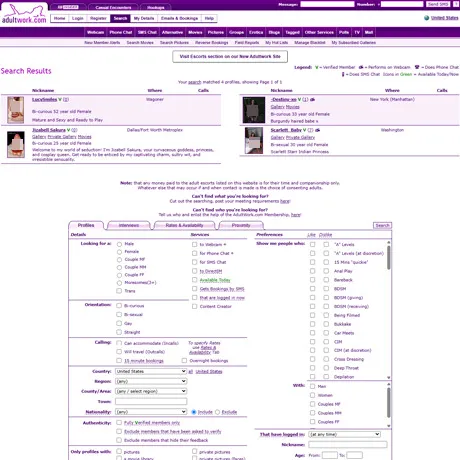This screenshot has height=460, width=460.
Task: Open the County/Area dropdown
Action: 151,391
